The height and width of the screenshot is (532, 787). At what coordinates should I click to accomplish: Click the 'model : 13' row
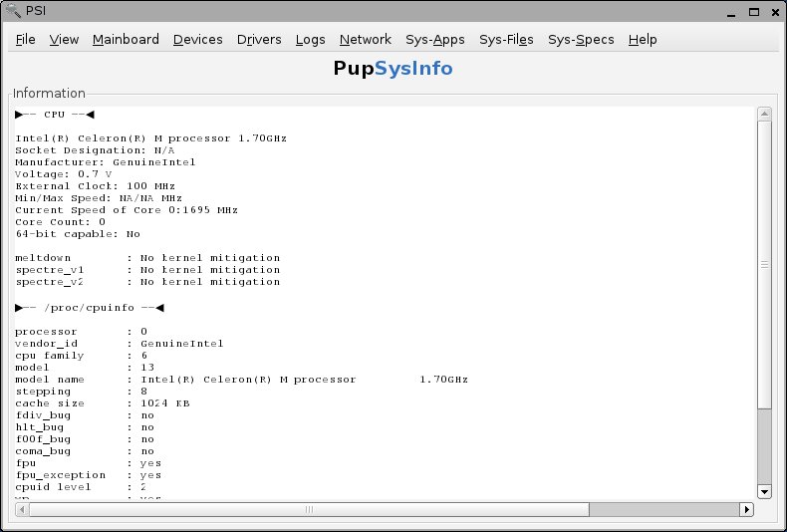(x=85, y=368)
